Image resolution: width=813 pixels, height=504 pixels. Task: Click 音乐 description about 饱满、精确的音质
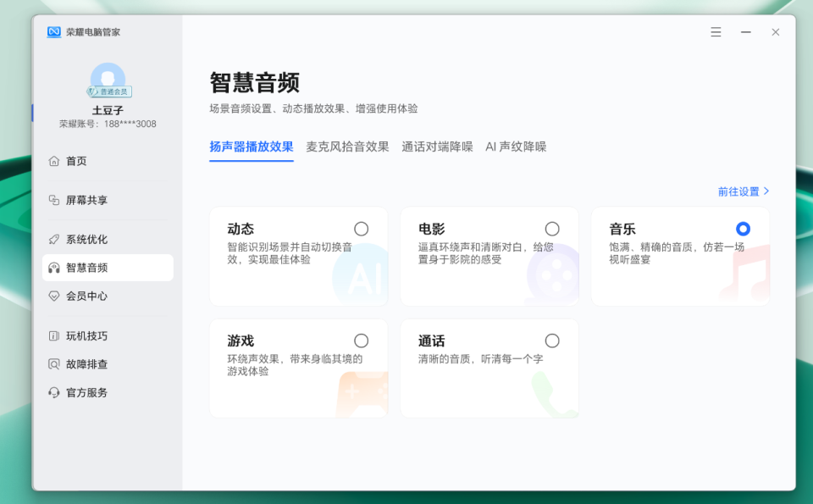[677, 253]
